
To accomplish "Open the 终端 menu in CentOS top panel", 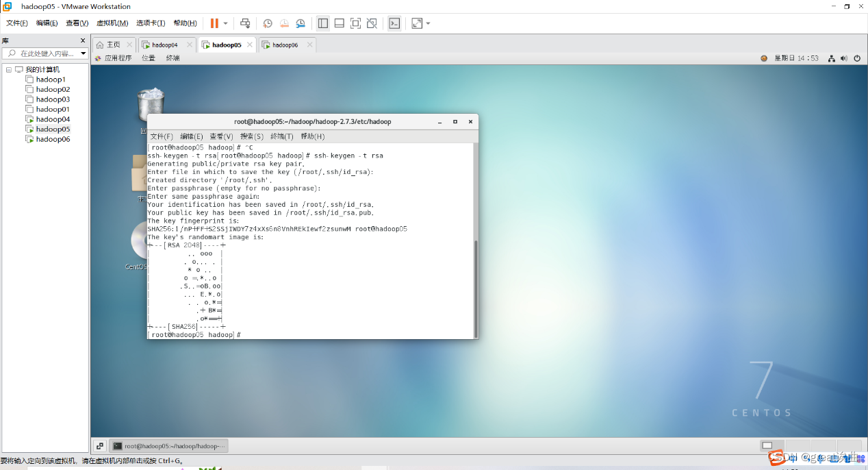I will (173, 58).
